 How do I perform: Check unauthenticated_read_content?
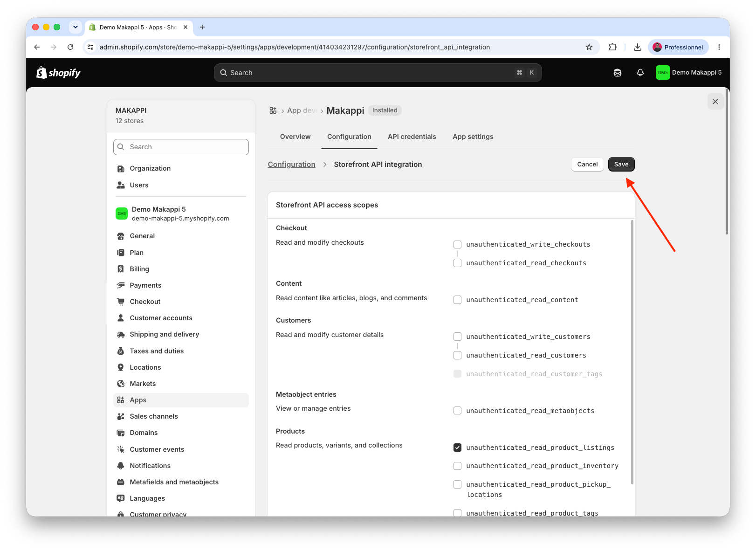click(458, 300)
